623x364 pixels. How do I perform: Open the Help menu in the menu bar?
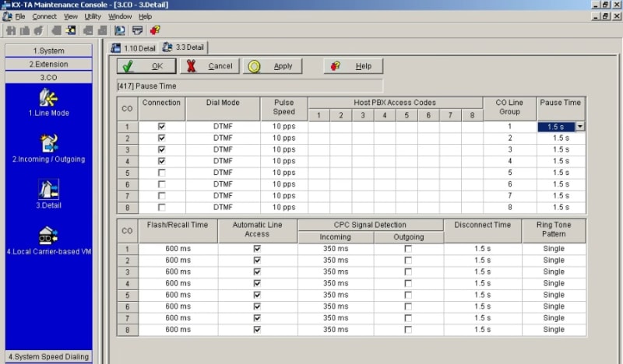145,16
